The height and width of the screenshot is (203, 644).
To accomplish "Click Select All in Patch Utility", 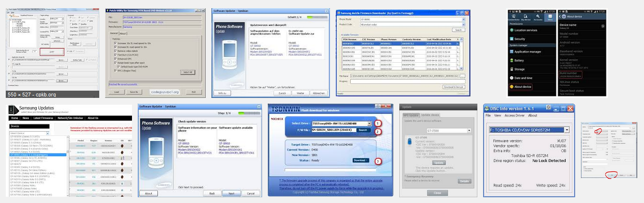I will [187, 72].
